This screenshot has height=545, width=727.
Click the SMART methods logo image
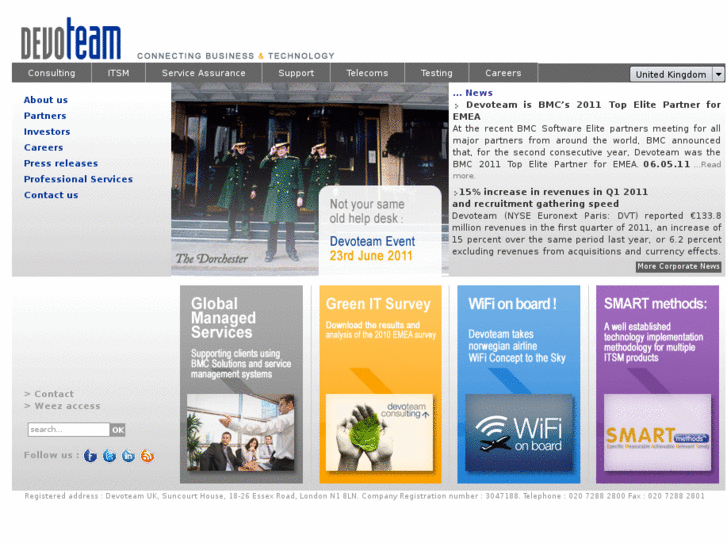(x=657, y=432)
